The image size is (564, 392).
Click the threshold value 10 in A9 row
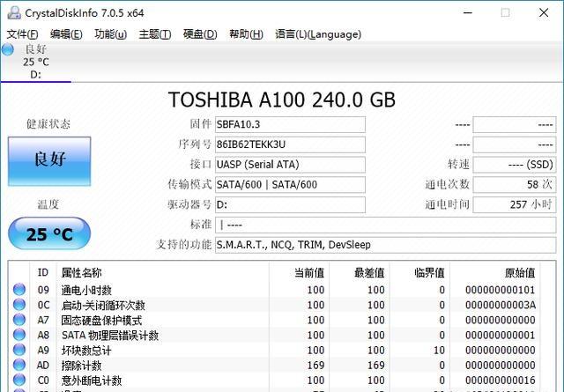click(x=439, y=351)
